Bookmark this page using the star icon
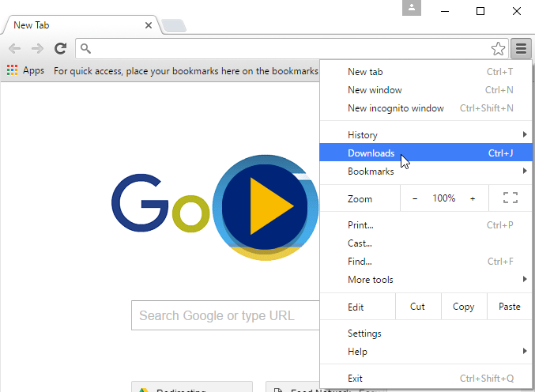535x392 pixels. click(498, 49)
